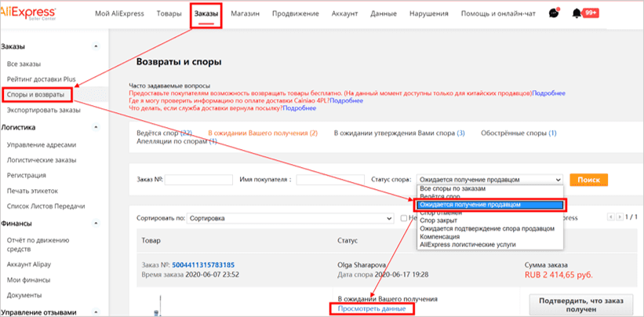Open Подробнее link about free returns
The height and width of the screenshot is (317, 644).
point(548,93)
